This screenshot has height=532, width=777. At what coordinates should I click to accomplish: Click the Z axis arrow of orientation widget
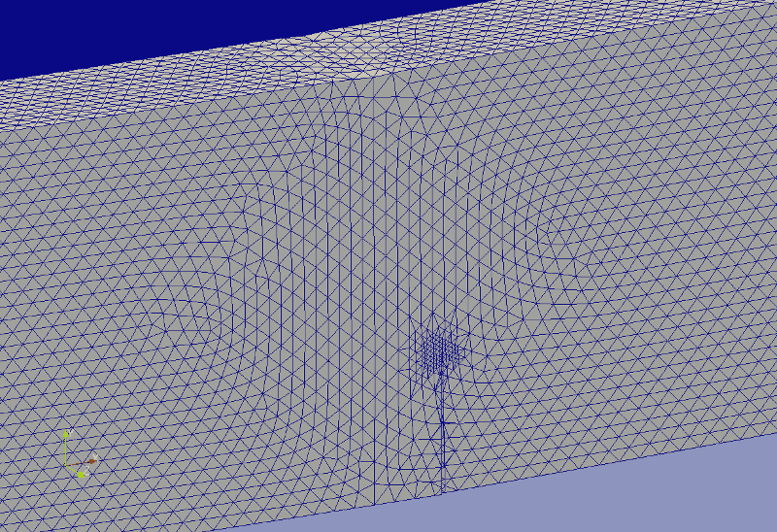[x=76, y=470]
